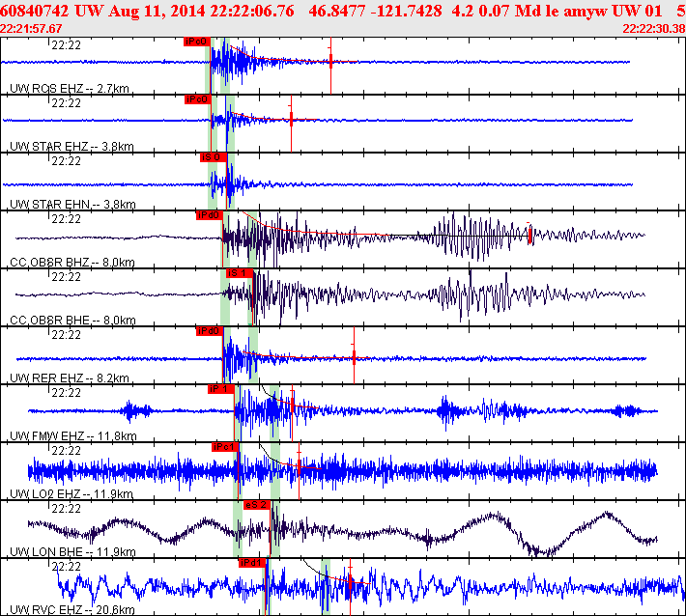This screenshot has width=686, height=616.
Task: Select the label "UW RER EHZ -- 8.2km"
Action: pyautogui.click(x=70, y=378)
